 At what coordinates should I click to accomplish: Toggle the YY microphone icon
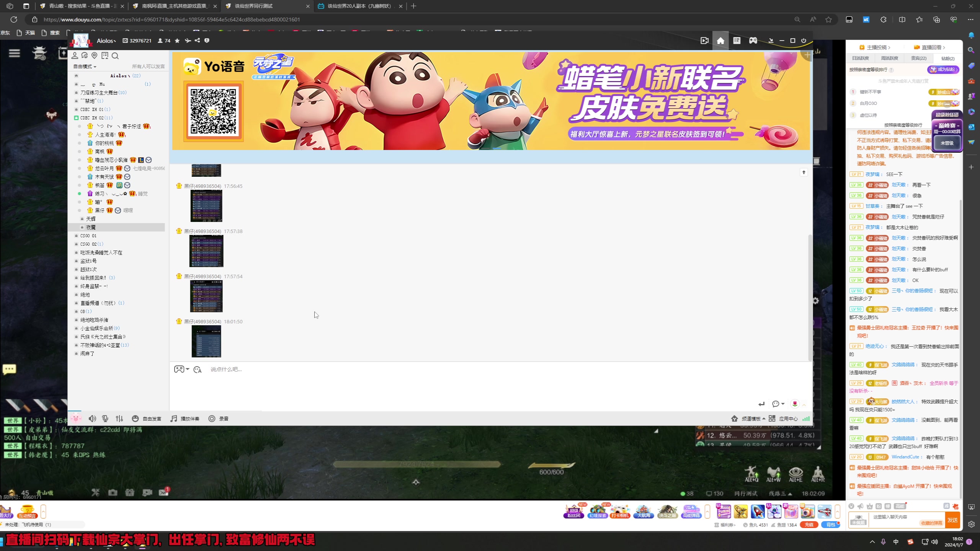coord(105,419)
